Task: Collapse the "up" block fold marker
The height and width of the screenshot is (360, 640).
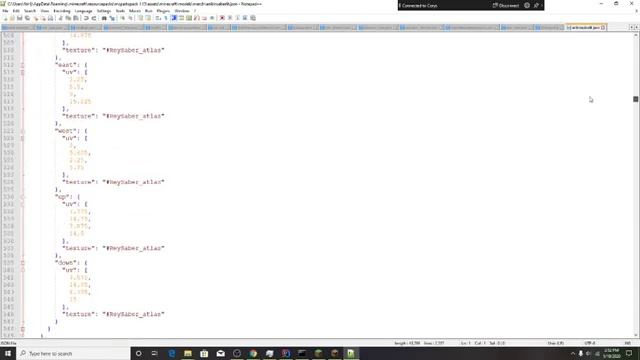Action: point(22,197)
